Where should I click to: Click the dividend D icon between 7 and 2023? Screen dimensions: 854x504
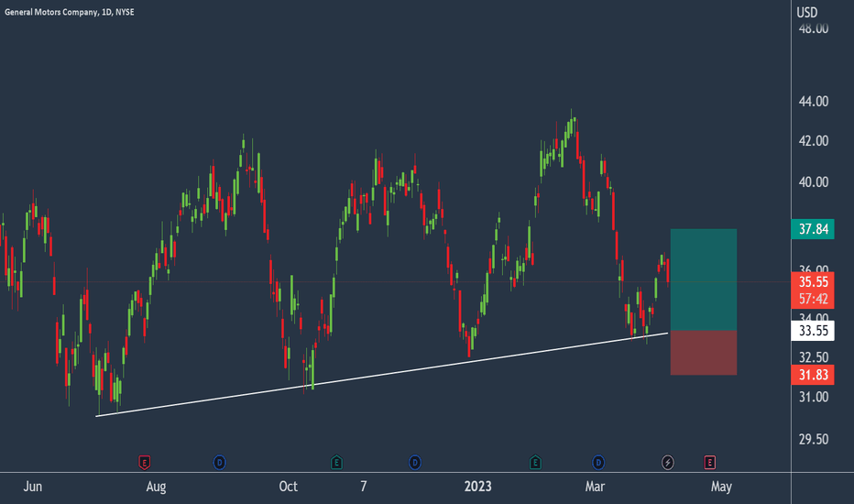[x=415, y=463]
